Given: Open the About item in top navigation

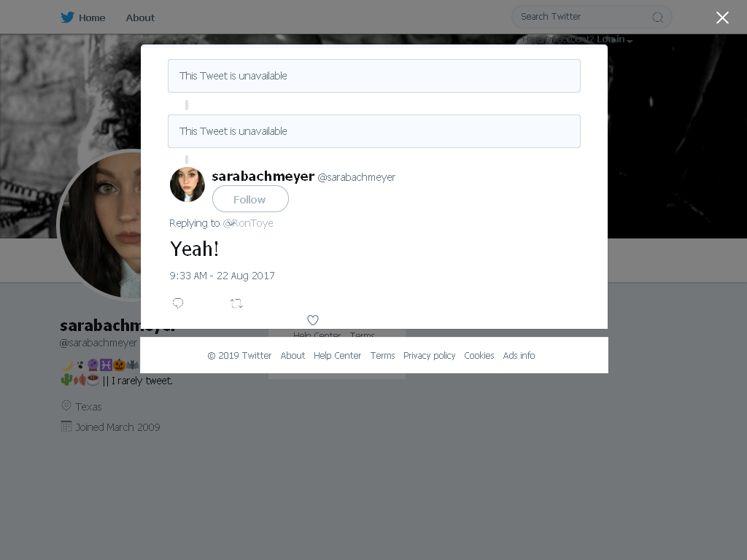Looking at the screenshot, I should coord(140,17).
